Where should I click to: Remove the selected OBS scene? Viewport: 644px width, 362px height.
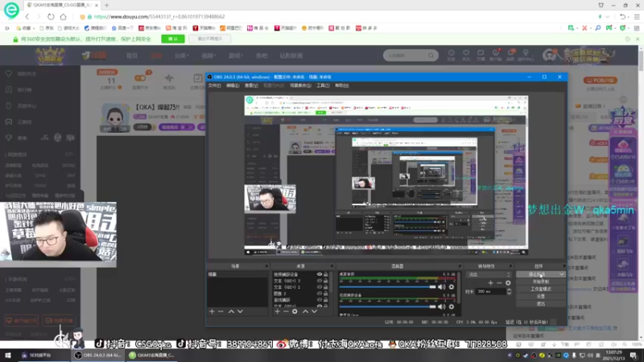[221, 311]
